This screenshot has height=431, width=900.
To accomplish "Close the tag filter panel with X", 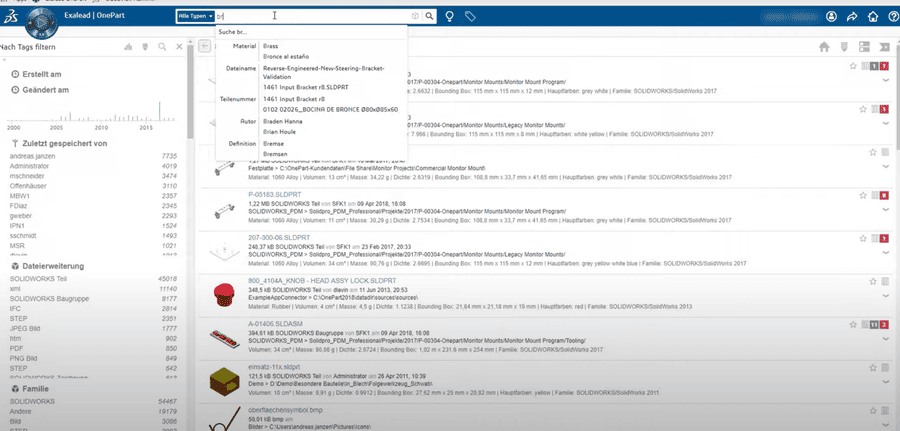I will (179, 47).
